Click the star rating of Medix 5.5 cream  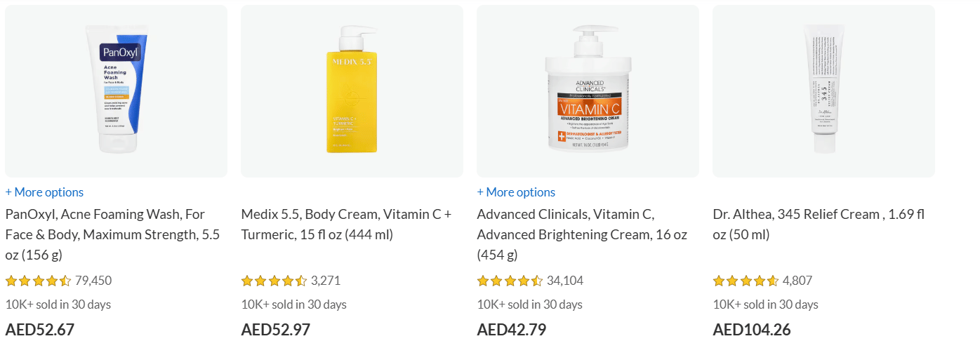pyautogui.click(x=274, y=281)
